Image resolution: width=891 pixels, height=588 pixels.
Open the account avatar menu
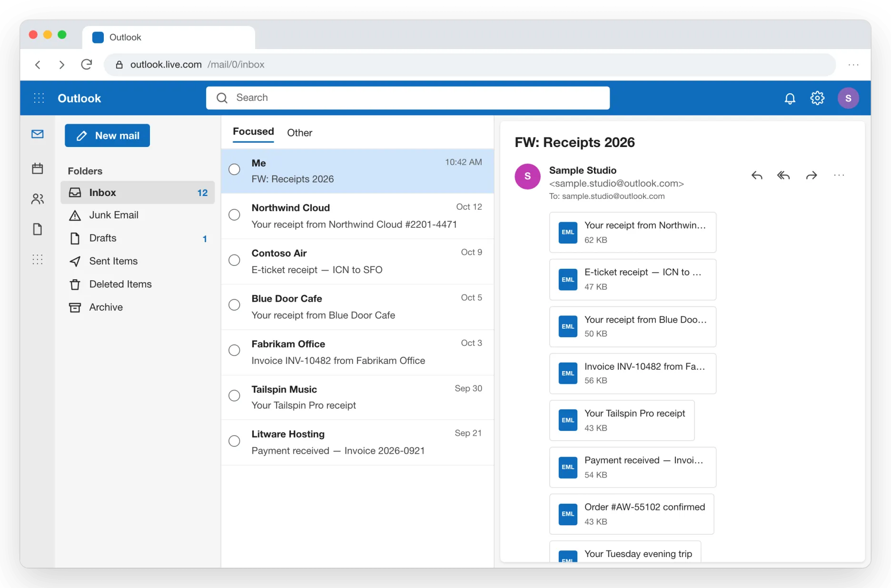848,98
